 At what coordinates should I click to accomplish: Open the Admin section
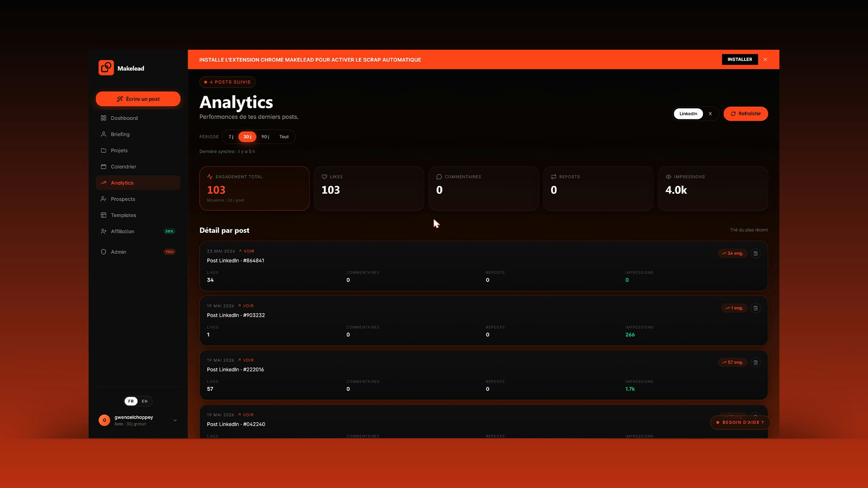[x=138, y=252]
